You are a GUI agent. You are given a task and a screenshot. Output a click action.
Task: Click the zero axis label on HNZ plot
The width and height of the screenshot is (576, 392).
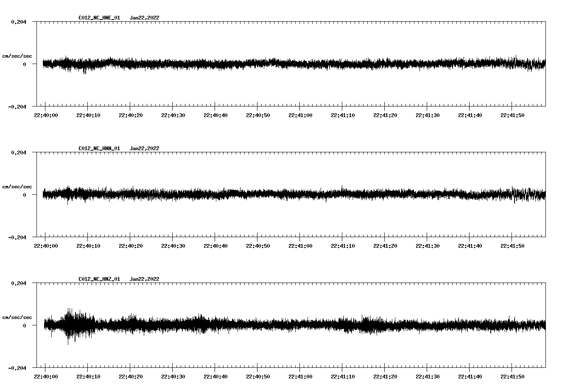pos(25,325)
